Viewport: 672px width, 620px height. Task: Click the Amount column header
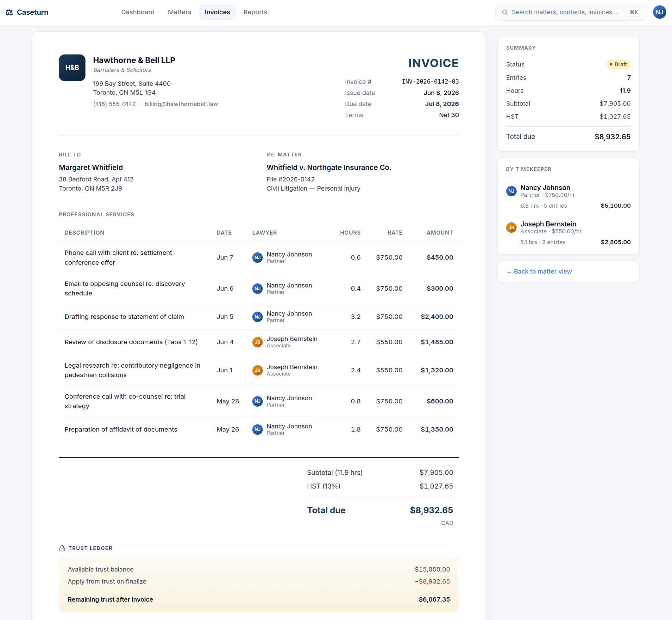(440, 233)
